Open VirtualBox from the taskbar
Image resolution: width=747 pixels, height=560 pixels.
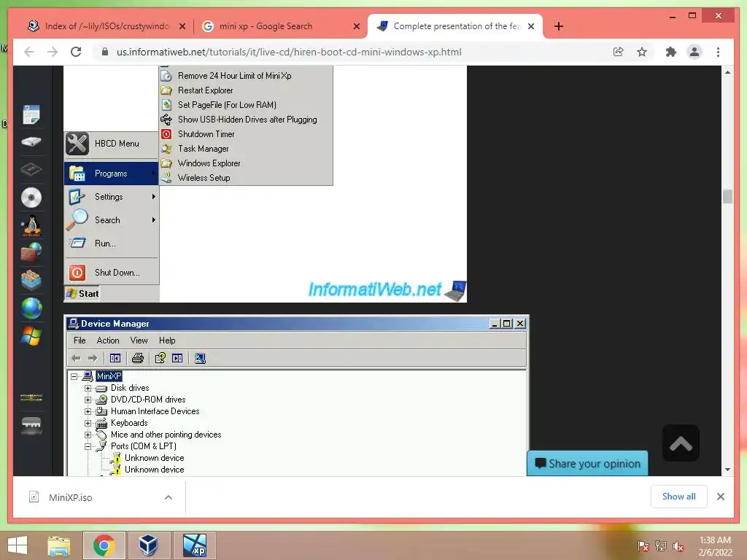tap(149, 545)
